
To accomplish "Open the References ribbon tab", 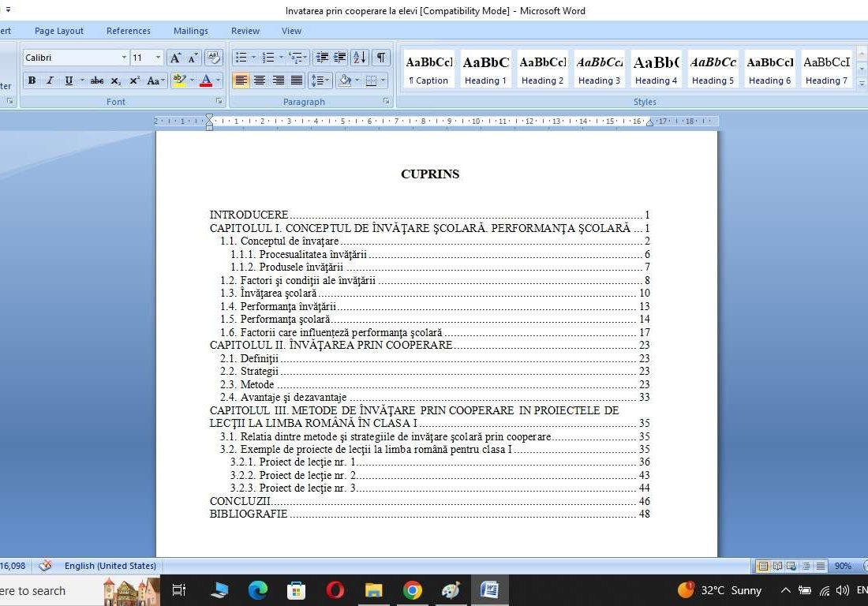I will click(x=128, y=31).
